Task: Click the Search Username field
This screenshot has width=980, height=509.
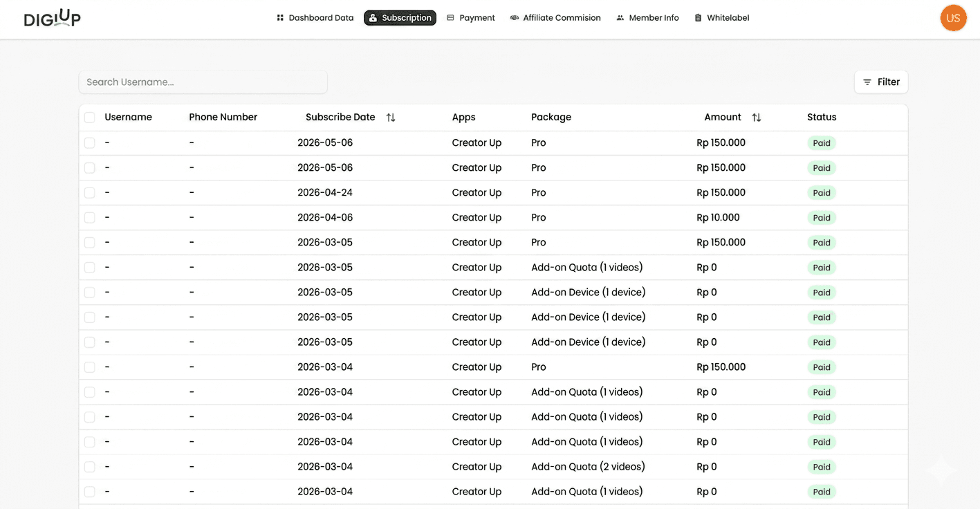Action: 203,82
